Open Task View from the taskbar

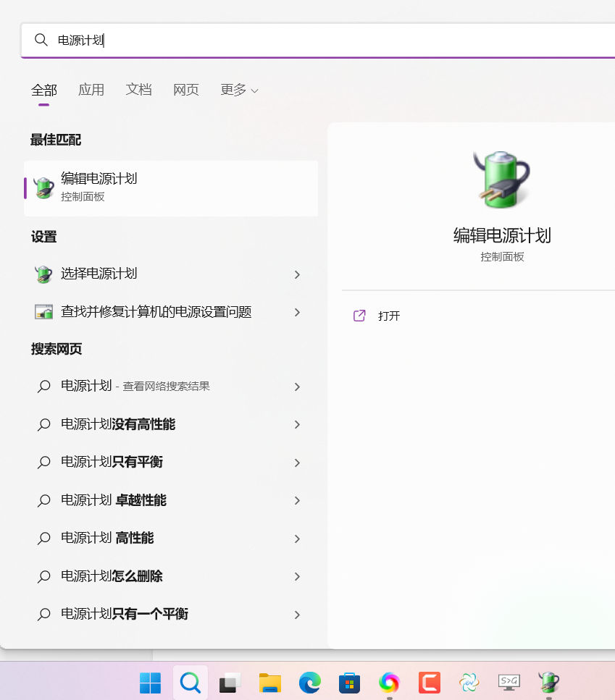(230, 682)
